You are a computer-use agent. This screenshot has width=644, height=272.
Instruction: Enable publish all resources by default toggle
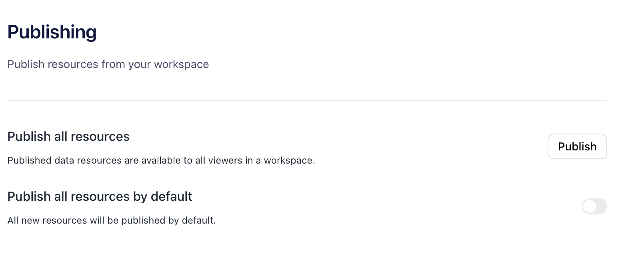(594, 206)
